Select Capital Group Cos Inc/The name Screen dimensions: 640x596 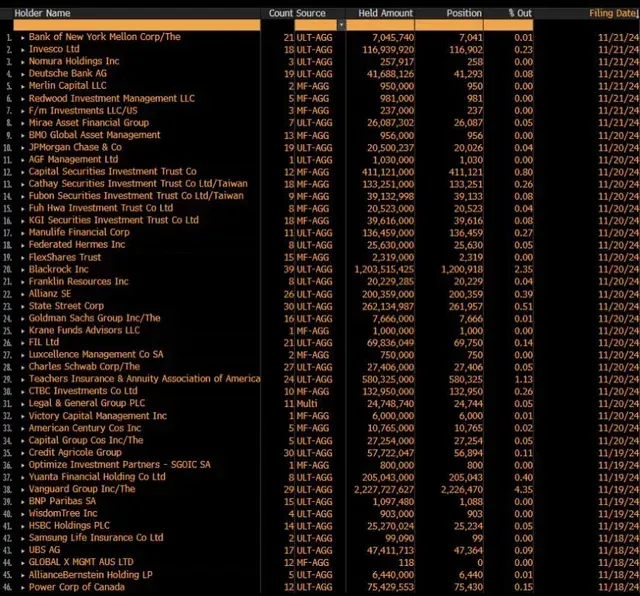coord(86,440)
